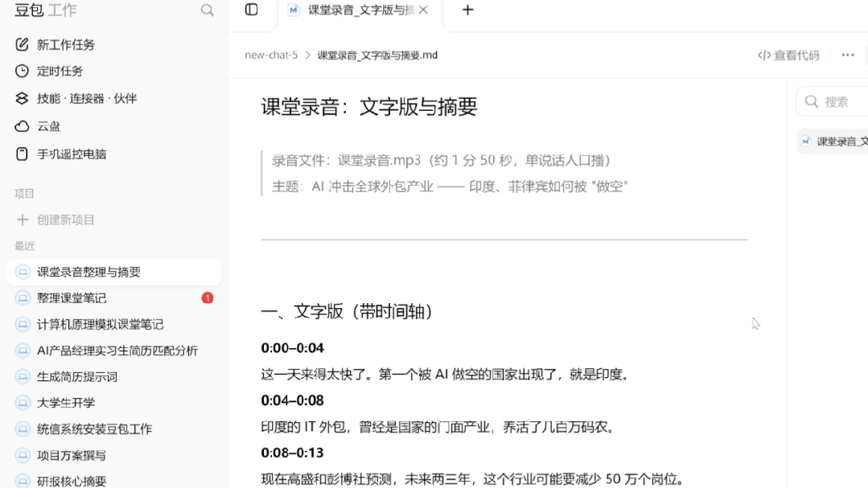The height and width of the screenshot is (488, 868).
Task: Click the code brackets icon 查看代码
Action: pyautogui.click(x=764, y=55)
